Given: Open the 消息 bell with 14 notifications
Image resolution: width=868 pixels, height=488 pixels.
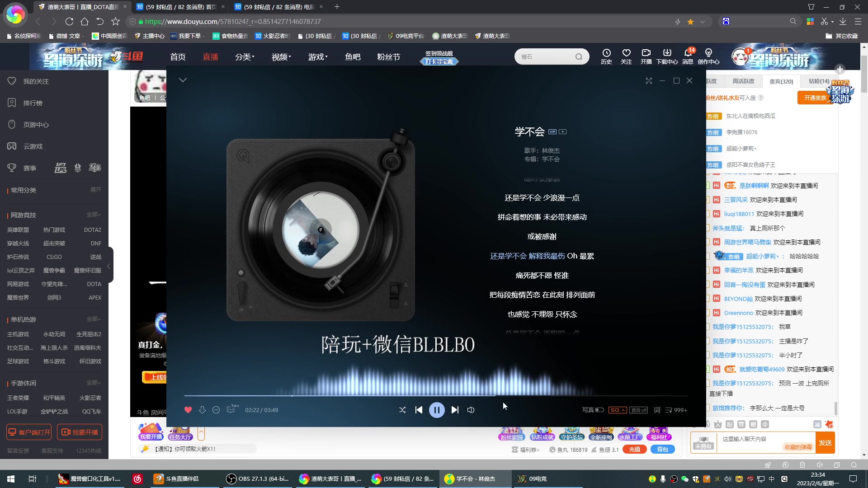Looking at the screenshot, I should (x=688, y=56).
